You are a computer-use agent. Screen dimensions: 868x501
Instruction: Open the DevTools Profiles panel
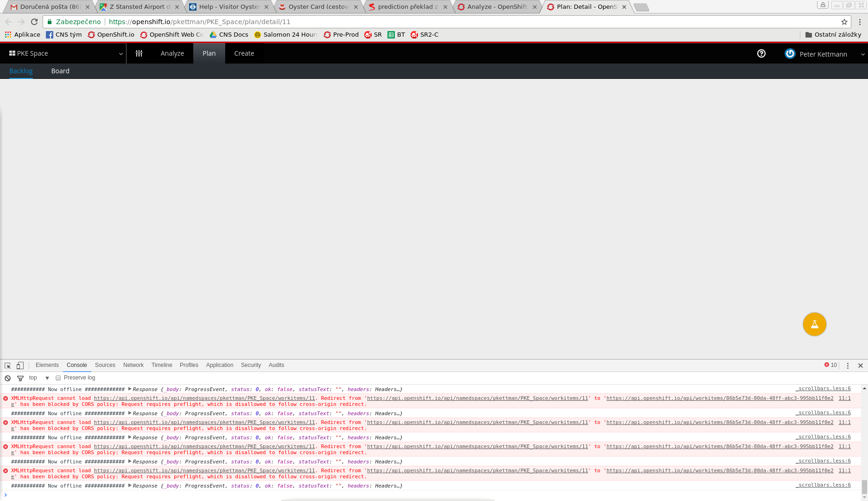pyautogui.click(x=189, y=365)
